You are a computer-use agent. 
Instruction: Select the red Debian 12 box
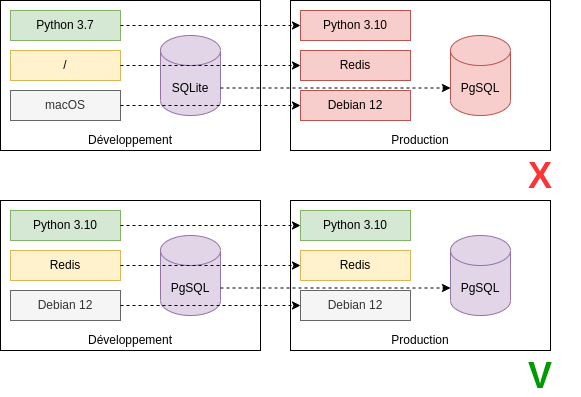pos(355,105)
